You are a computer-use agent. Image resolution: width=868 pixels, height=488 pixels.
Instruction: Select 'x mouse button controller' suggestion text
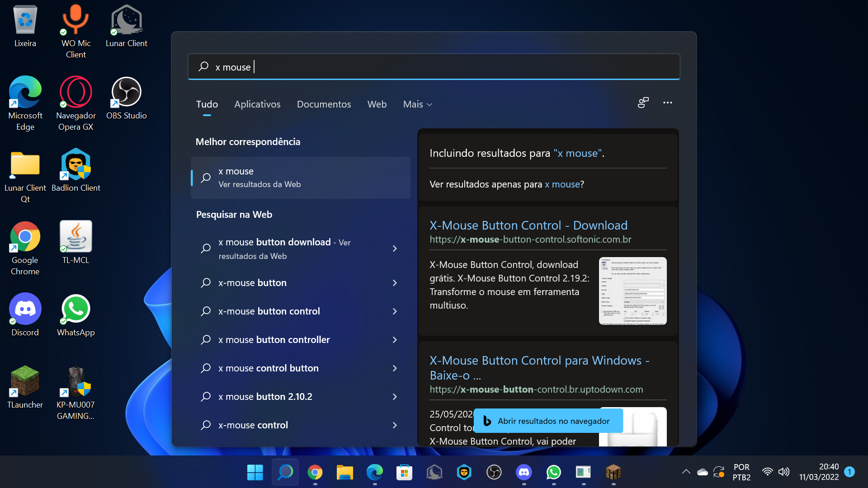274,340
